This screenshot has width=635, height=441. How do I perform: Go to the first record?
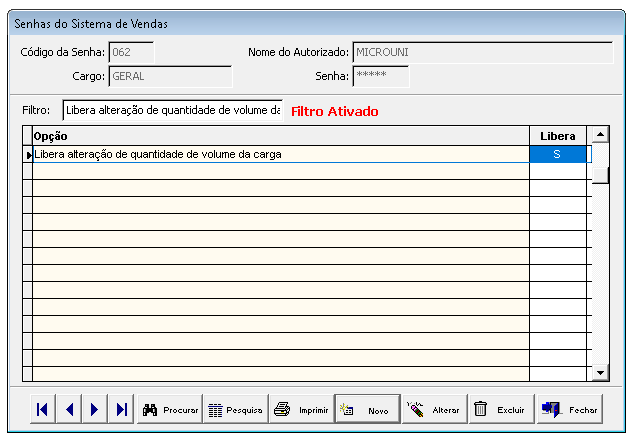point(42,409)
